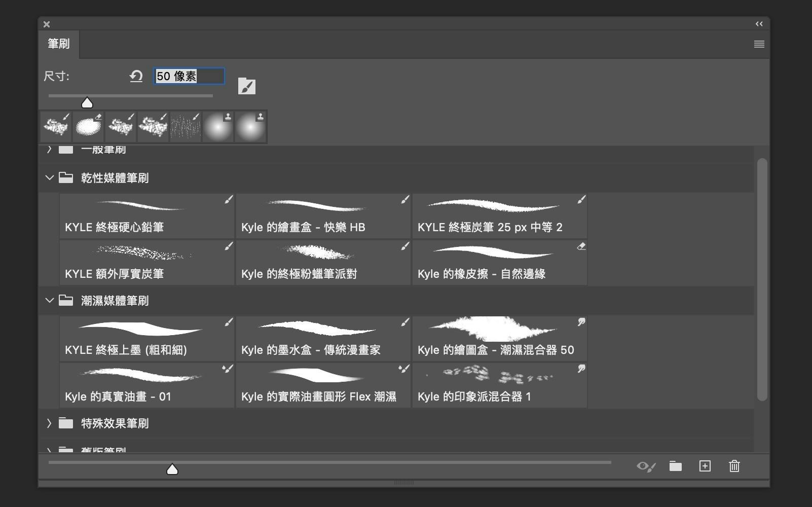Switch to the 筆刷 tab
Image resolution: width=812 pixels, height=507 pixels.
pos(59,44)
